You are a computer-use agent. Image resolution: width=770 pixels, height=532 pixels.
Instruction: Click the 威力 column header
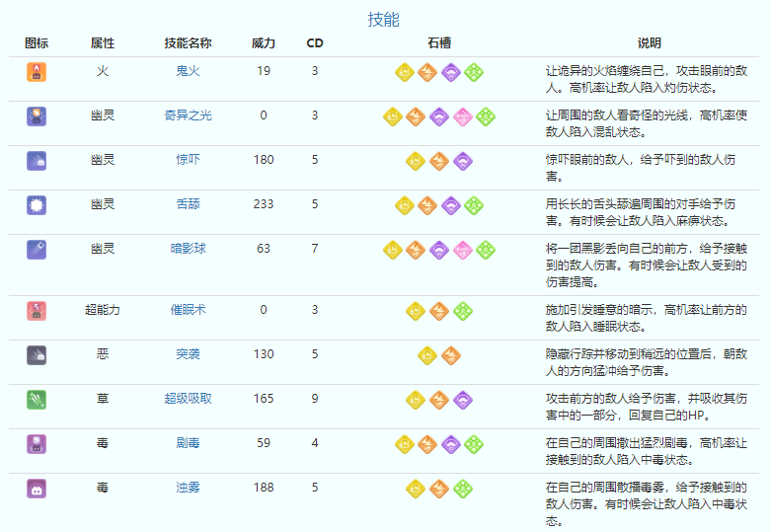[264, 43]
